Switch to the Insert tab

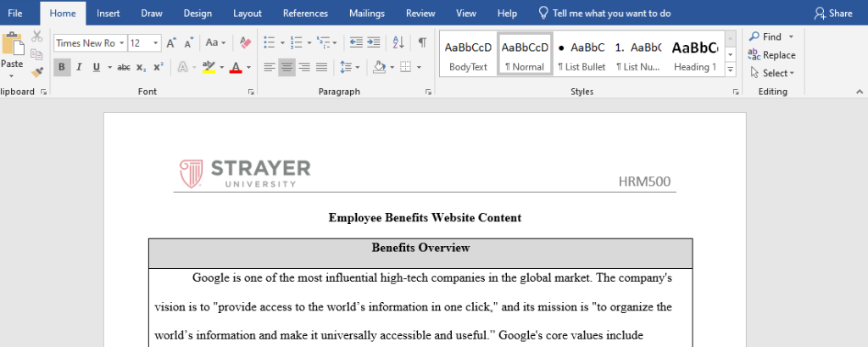(108, 13)
